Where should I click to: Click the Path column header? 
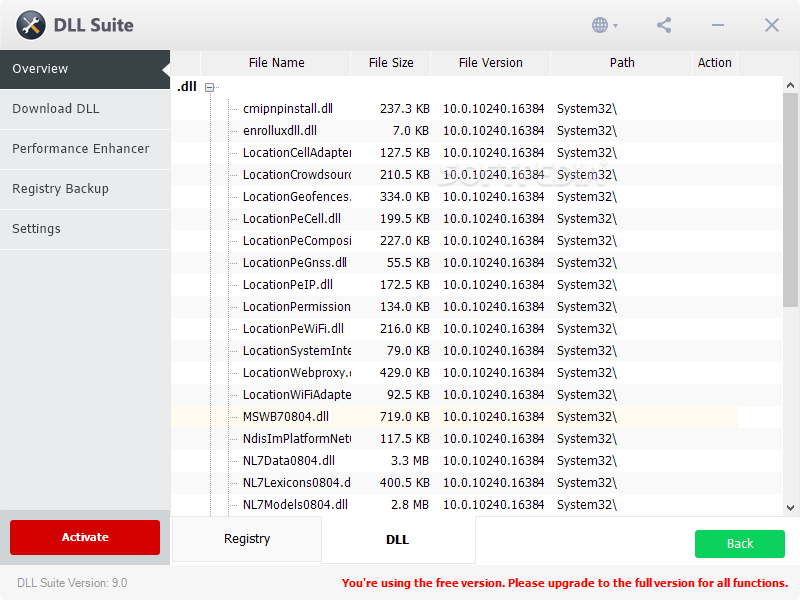pyautogui.click(x=622, y=63)
